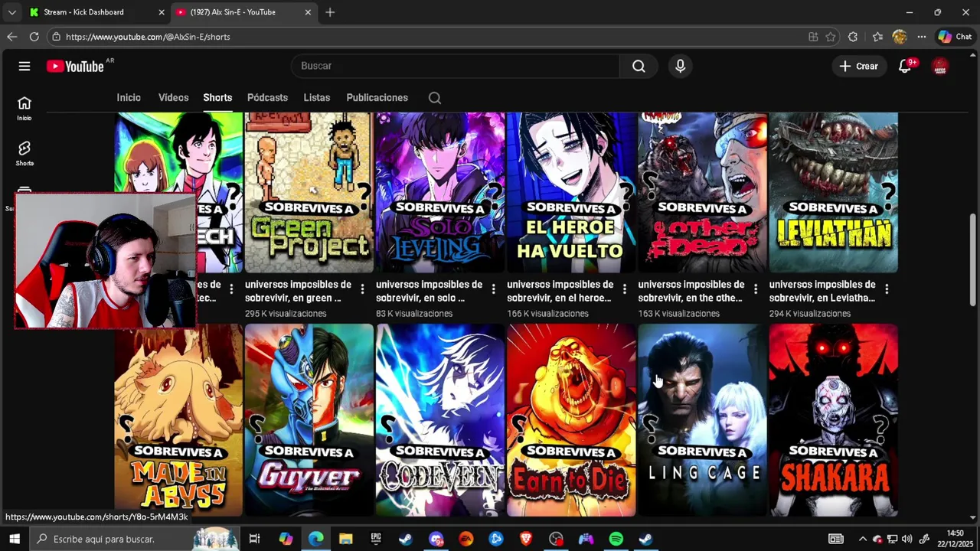Viewport: 980px width, 551px height.
Task: Open the Listas channel tab
Action: tap(316, 98)
